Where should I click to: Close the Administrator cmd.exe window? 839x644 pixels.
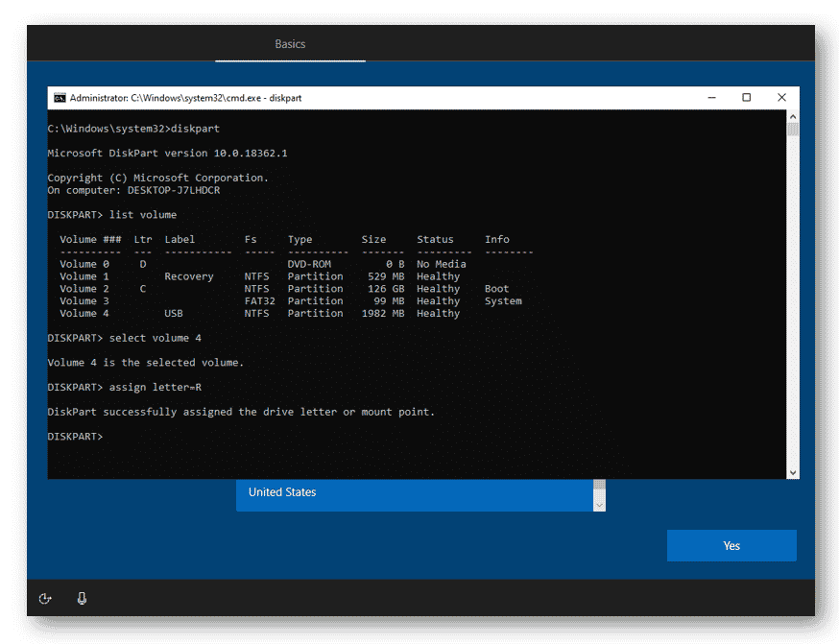781,97
